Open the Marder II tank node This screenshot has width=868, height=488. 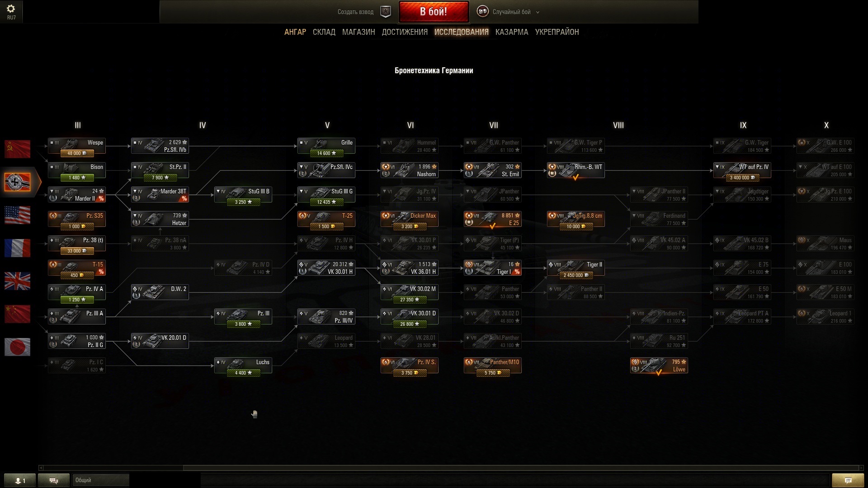tap(77, 195)
